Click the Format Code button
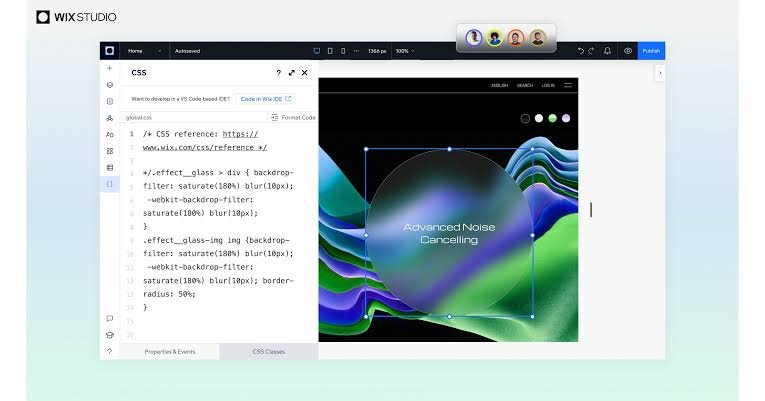This screenshot has width=765, height=401. pyautogui.click(x=293, y=118)
